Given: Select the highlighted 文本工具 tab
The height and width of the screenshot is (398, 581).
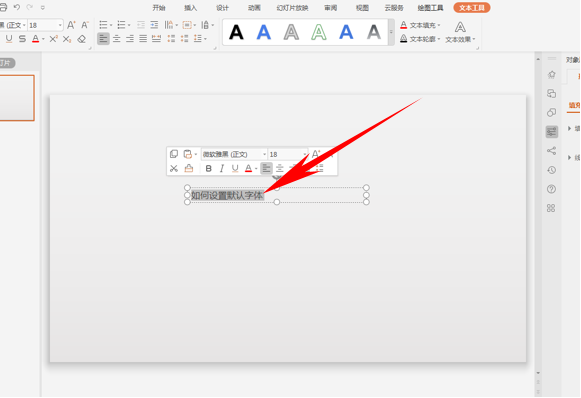Looking at the screenshot, I should 472,8.
